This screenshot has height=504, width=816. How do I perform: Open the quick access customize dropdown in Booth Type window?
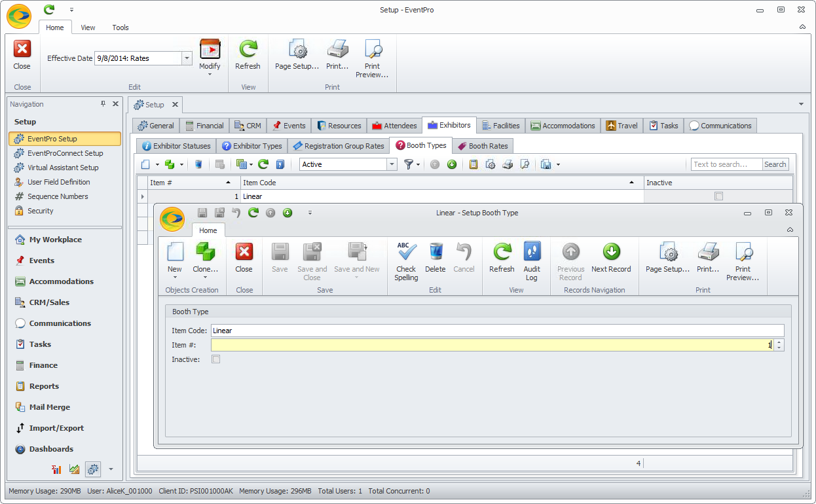pos(310,213)
